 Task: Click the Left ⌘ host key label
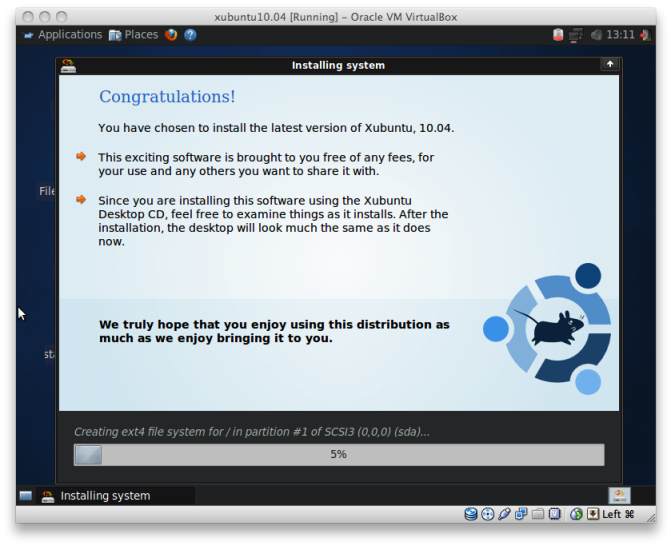(x=618, y=514)
